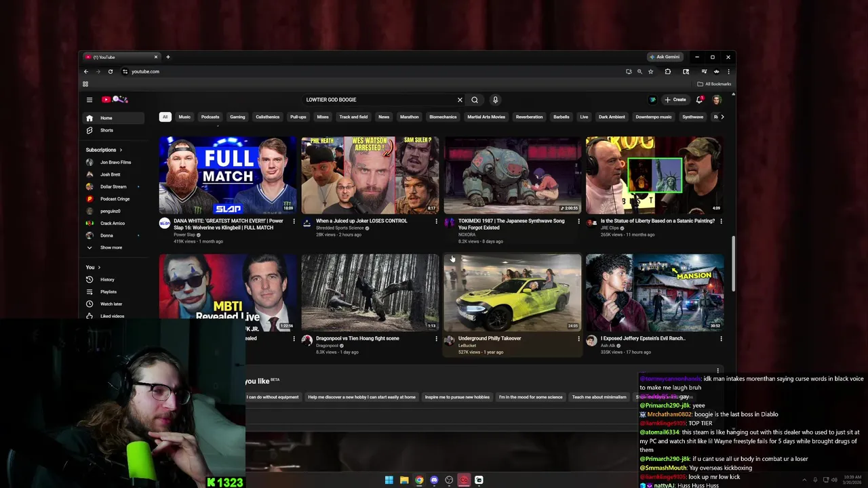The width and height of the screenshot is (868, 488).
Task: Go back in the browser
Action: [x=86, y=71]
